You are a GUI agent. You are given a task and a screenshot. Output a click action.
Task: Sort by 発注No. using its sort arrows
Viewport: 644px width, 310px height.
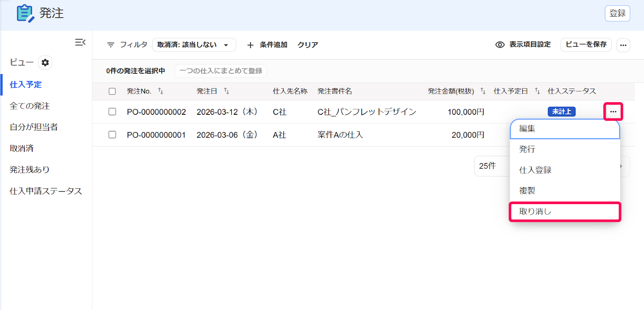click(x=161, y=91)
